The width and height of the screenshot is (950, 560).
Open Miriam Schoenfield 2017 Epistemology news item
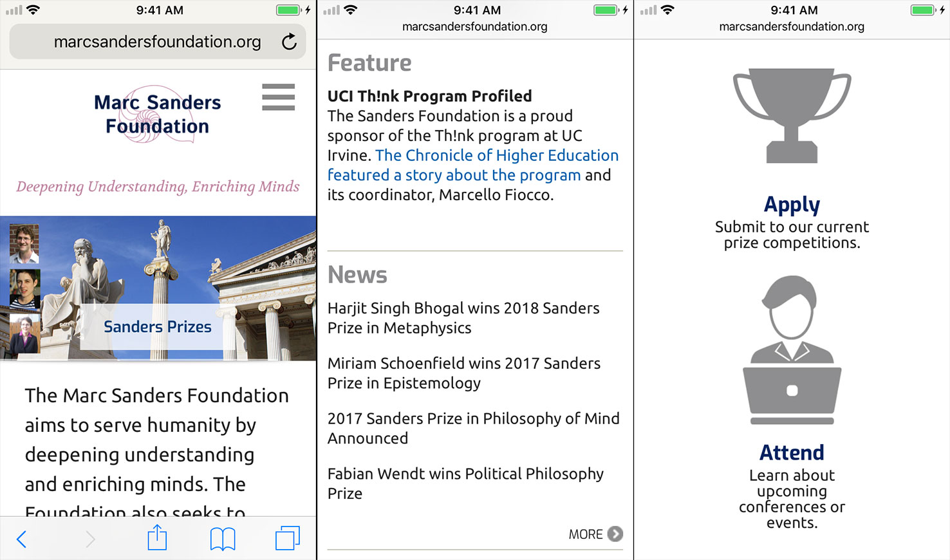(463, 373)
